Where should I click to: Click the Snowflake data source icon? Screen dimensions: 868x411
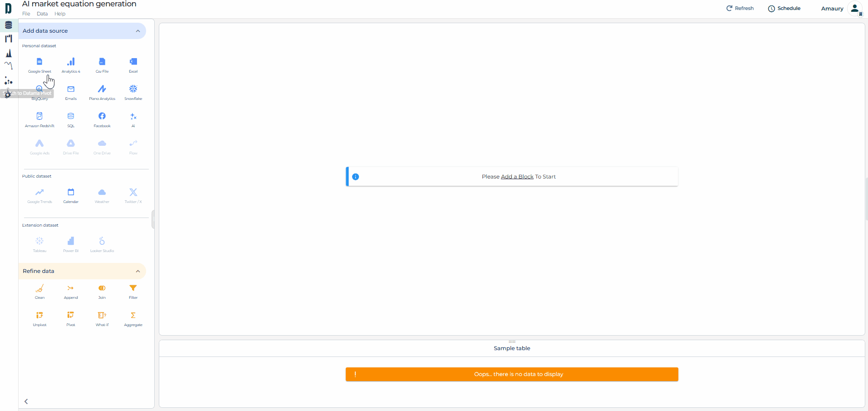point(133,89)
